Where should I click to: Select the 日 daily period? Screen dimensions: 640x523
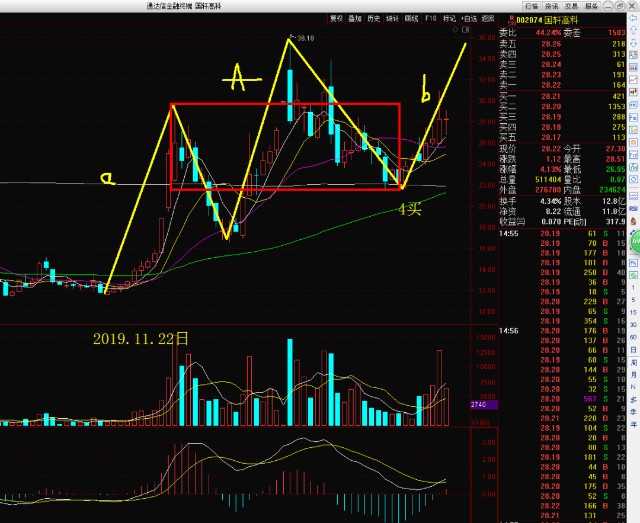point(633,350)
